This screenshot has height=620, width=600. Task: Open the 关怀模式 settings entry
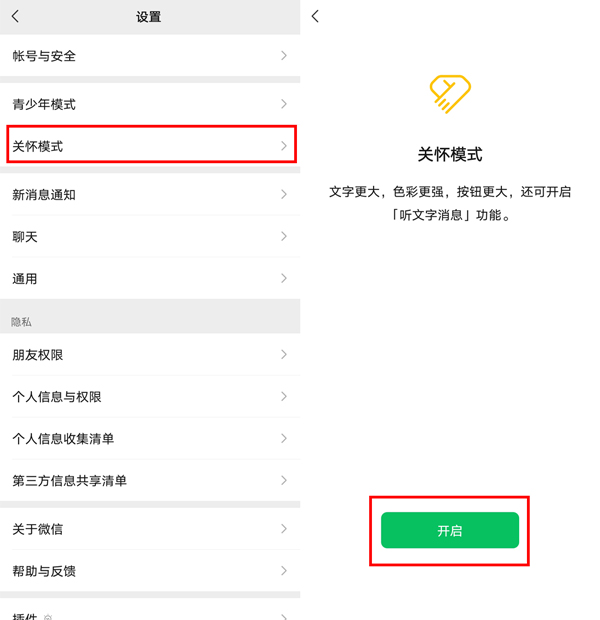[x=150, y=146]
